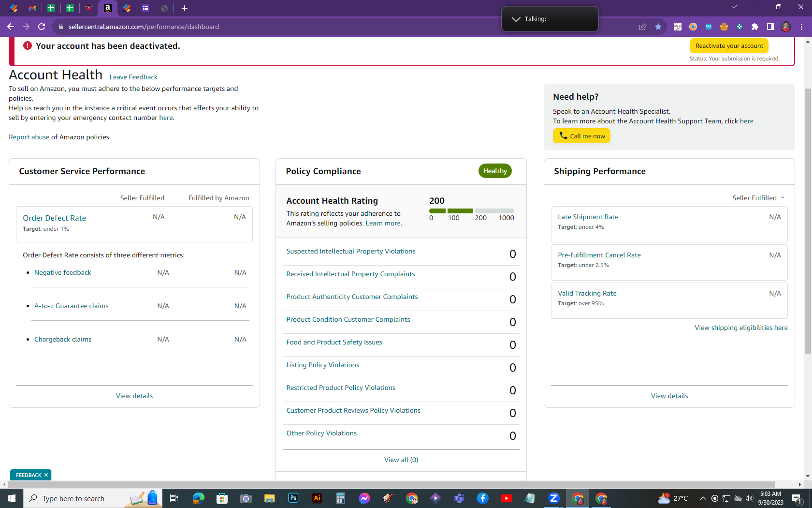Image resolution: width=812 pixels, height=508 pixels.
Task: Open Restricted Product Policy Violations link
Action: tap(341, 388)
